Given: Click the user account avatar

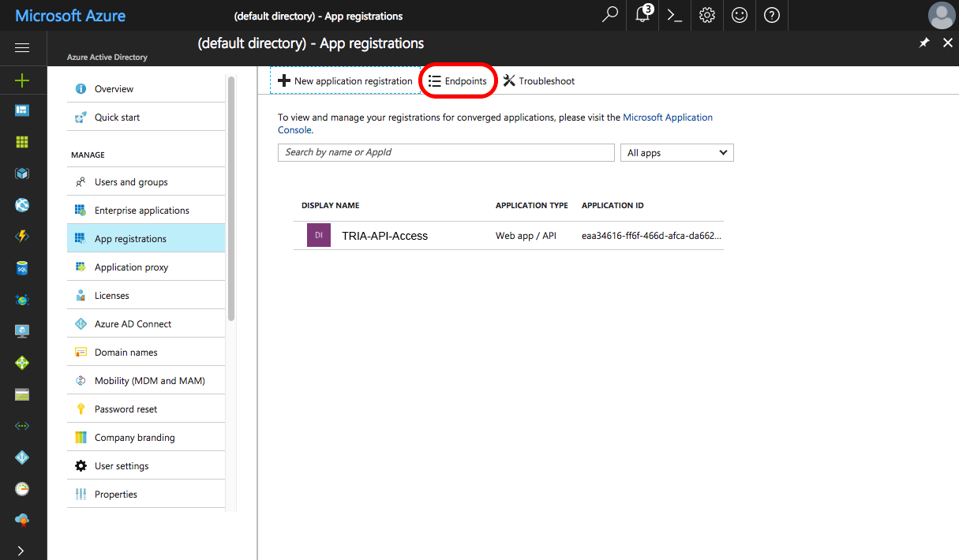Looking at the screenshot, I should coord(942,15).
